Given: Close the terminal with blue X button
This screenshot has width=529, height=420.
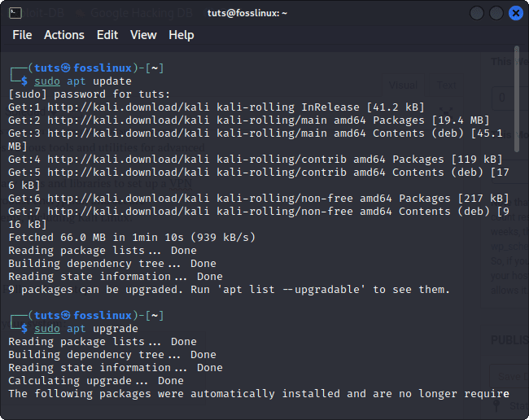Looking at the screenshot, I should 515,14.
